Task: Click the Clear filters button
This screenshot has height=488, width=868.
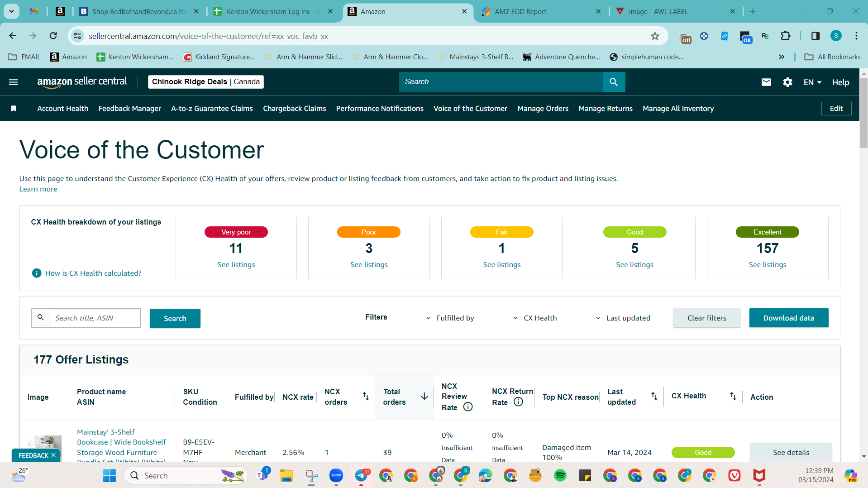Action: click(706, 318)
